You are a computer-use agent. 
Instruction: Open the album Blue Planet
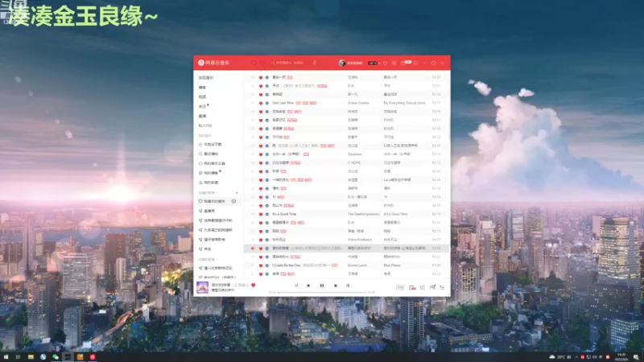pos(392,265)
